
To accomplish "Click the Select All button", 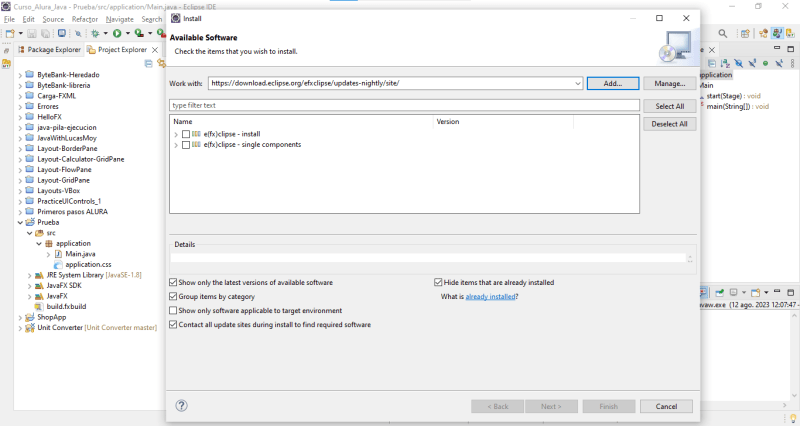I will click(669, 106).
